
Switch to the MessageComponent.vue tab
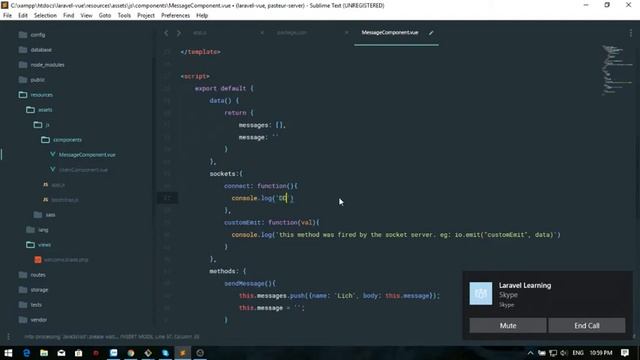click(390, 32)
